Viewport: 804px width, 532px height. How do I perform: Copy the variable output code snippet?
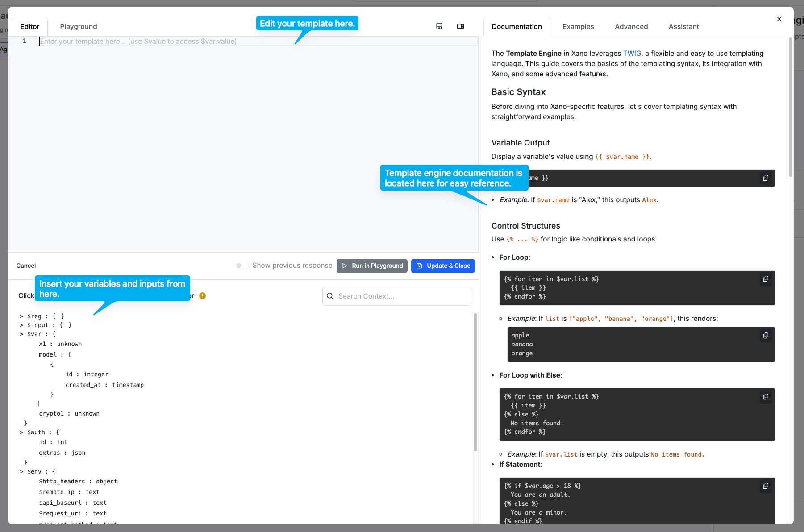pyautogui.click(x=766, y=178)
